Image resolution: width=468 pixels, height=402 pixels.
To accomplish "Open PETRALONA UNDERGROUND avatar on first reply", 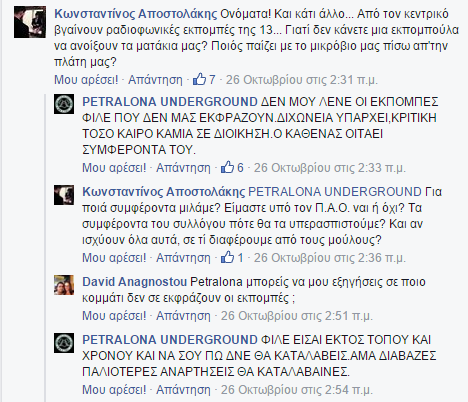I will (x=64, y=104).
